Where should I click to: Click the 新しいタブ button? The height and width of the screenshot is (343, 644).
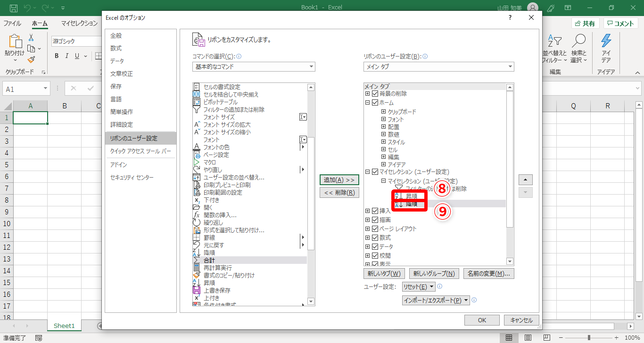[x=385, y=273]
